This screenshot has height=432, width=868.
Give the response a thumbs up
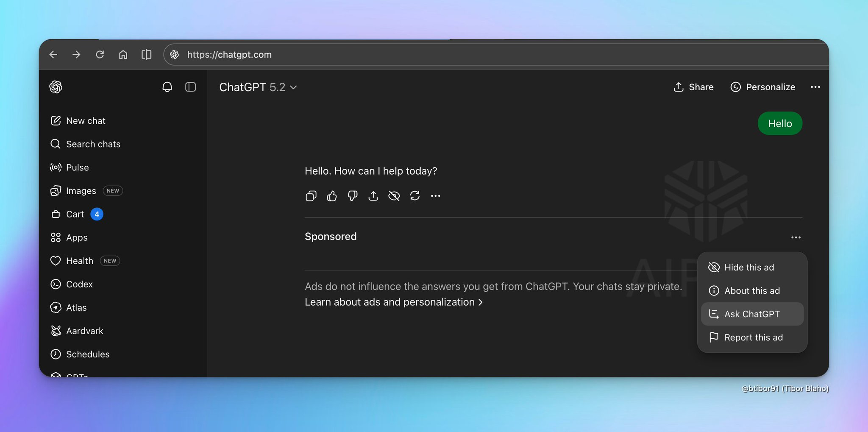tap(332, 196)
